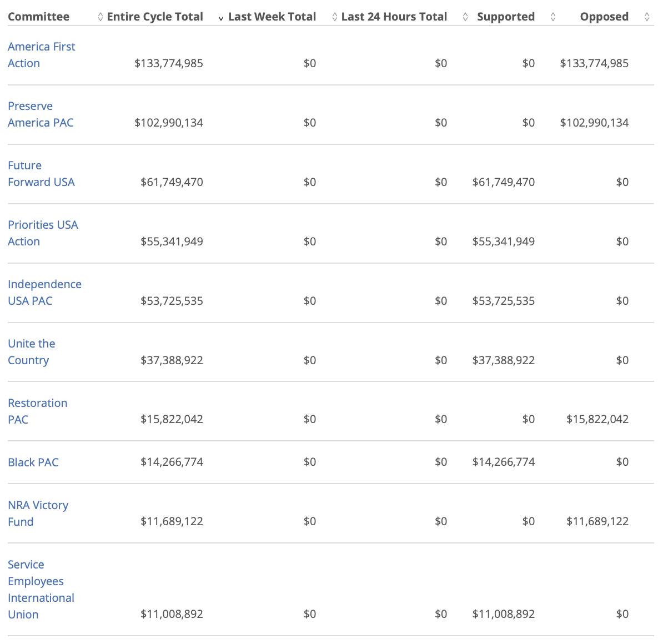Click Independence USA PAC's $0 Opposed value

click(622, 301)
